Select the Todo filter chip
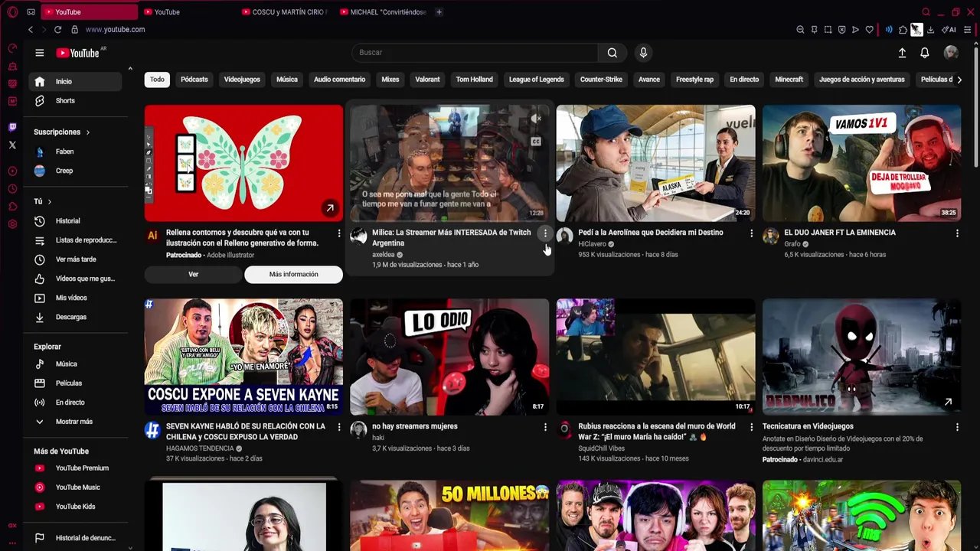Image resolution: width=980 pixels, height=551 pixels. click(157, 80)
